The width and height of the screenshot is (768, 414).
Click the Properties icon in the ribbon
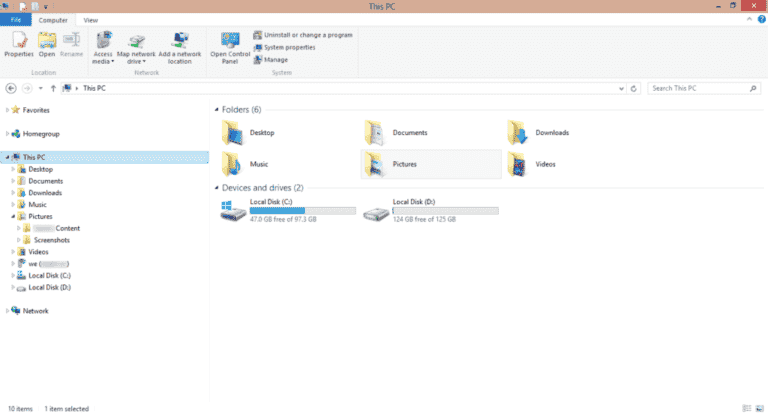(x=18, y=44)
